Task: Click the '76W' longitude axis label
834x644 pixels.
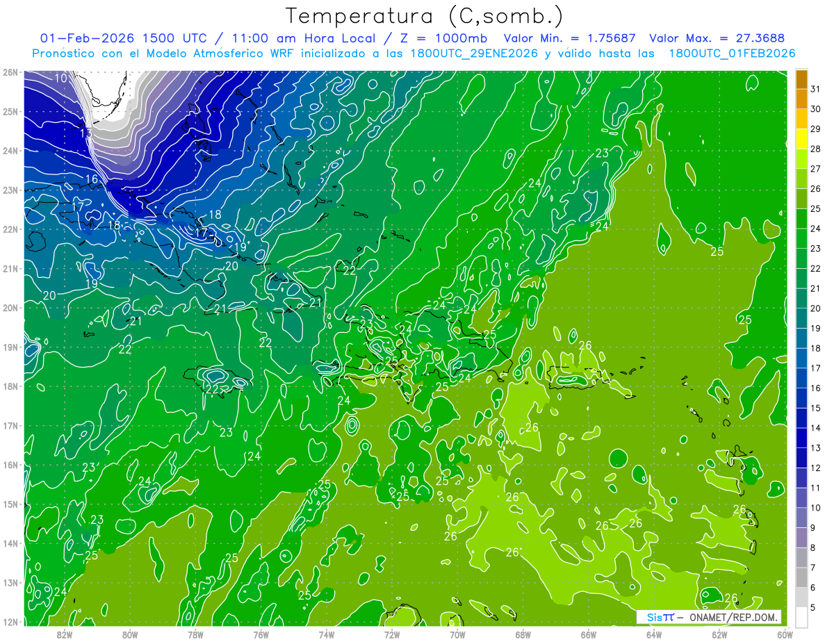Action: click(261, 634)
